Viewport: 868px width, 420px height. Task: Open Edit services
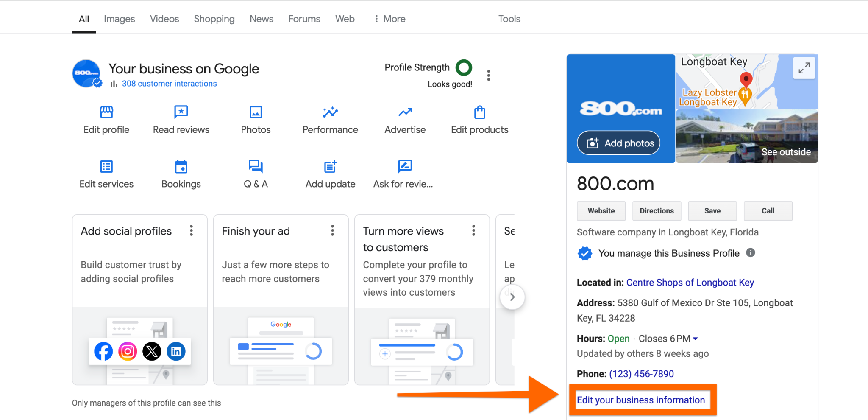coord(106,174)
